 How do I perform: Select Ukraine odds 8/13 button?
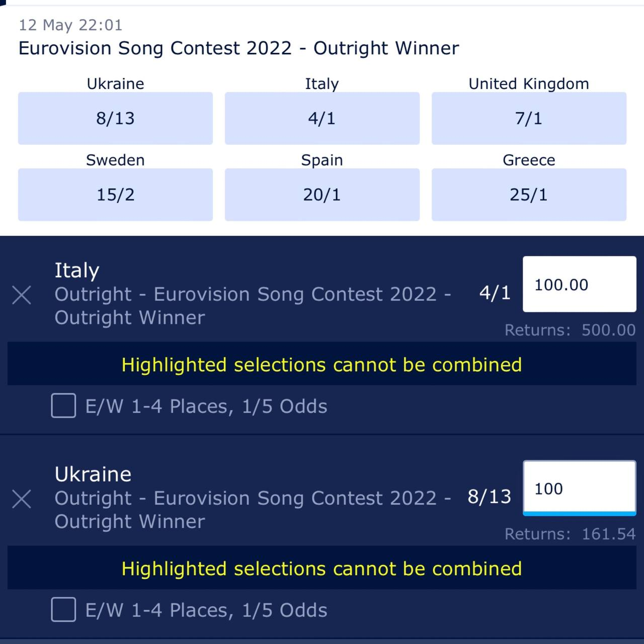115,118
